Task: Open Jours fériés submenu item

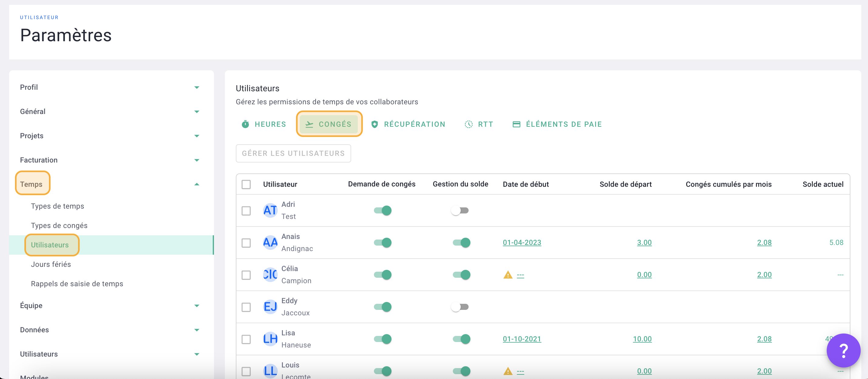Action: pyautogui.click(x=51, y=264)
